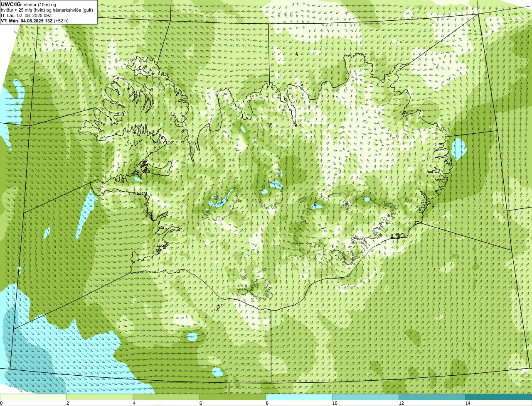Click the "VT: Mán. 04.08.2025 13Z (+52 h)" line
Image resolution: width=532 pixels, height=406 pixels.
[x=35, y=20]
